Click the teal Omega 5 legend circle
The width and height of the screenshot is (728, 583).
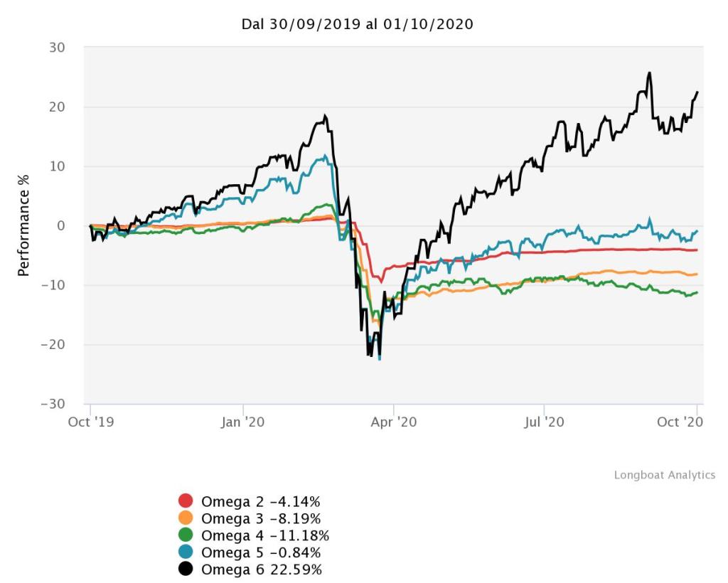[x=186, y=552]
